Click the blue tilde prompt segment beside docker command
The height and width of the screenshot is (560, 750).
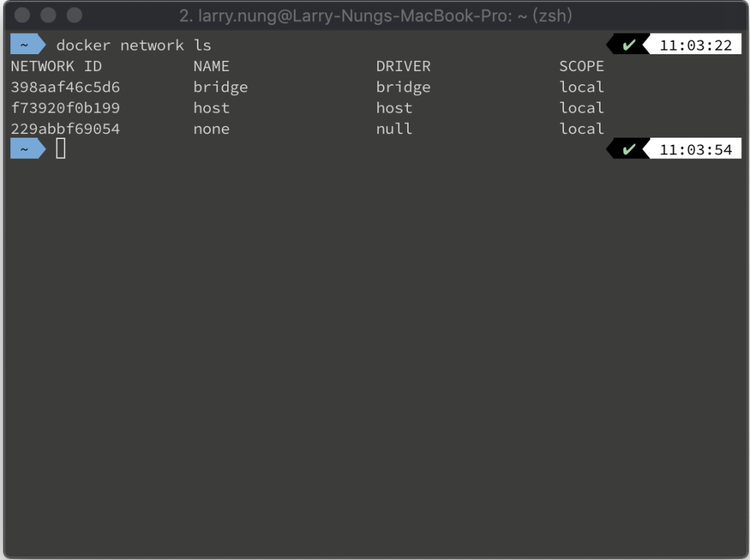click(28, 45)
